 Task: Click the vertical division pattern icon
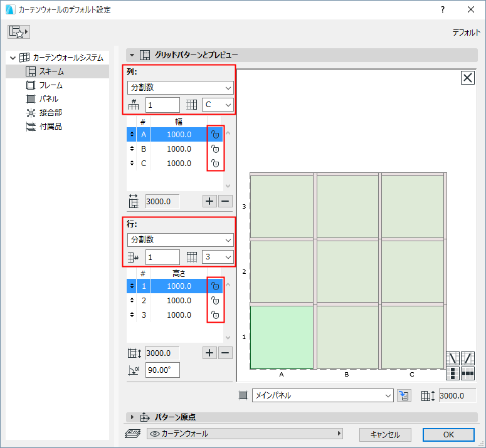pyautogui.click(x=453, y=373)
